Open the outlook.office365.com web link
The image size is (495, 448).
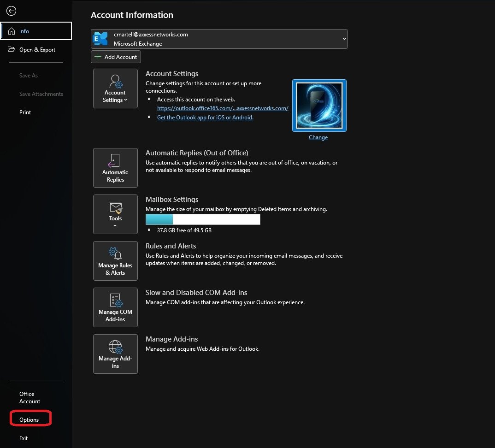tap(223, 108)
